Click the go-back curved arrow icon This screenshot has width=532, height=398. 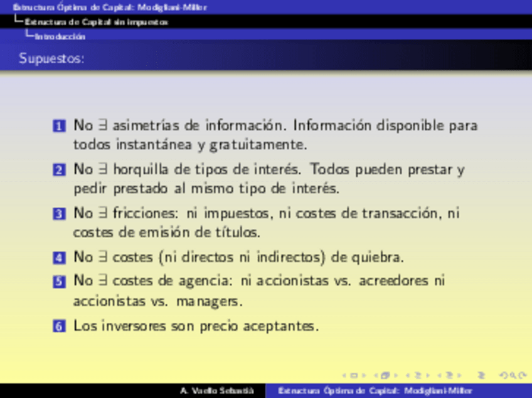pyautogui.click(x=504, y=375)
